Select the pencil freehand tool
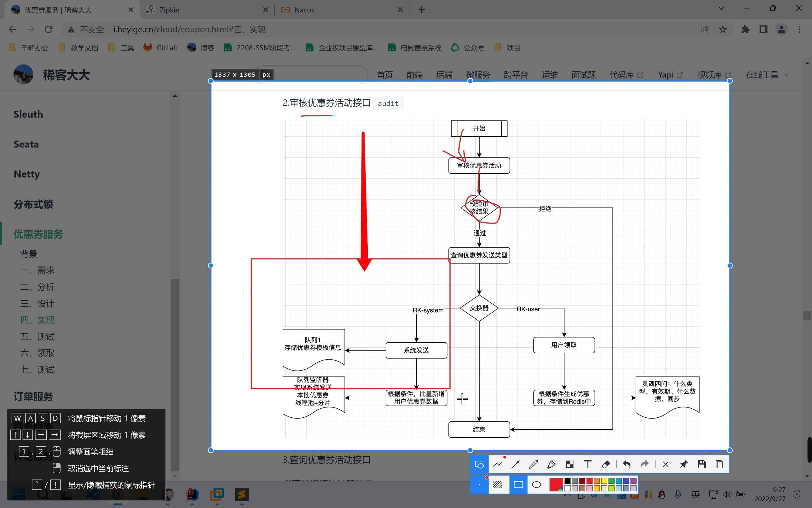The width and height of the screenshot is (812, 508). click(x=533, y=464)
